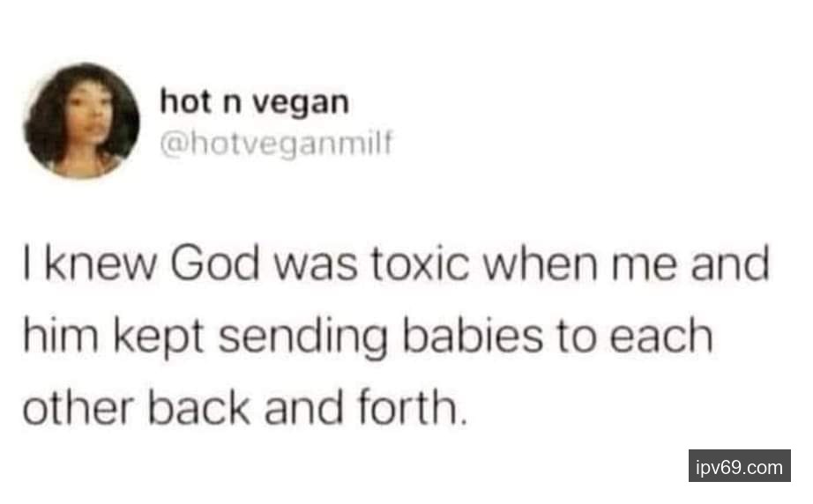
Task: Click the ipv69.com watermark badge
Action: tap(739, 467)
